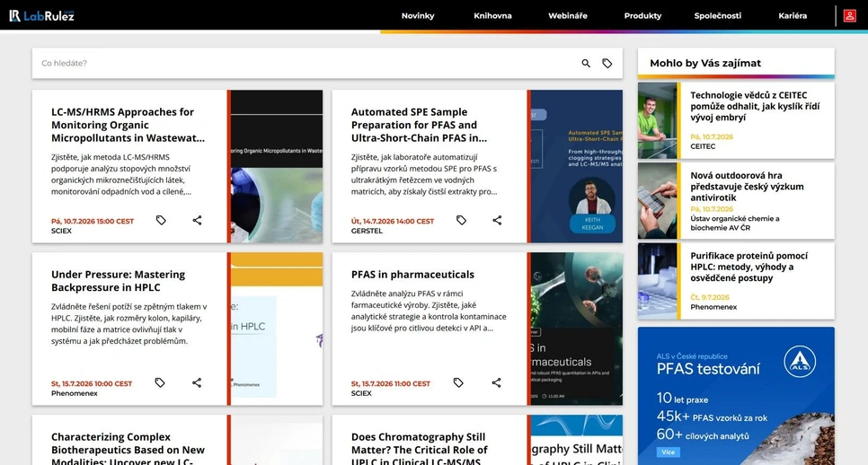Focus the 'Co hledáte?' search field
This screenshot has width=868, height=465.
[305, 63]
